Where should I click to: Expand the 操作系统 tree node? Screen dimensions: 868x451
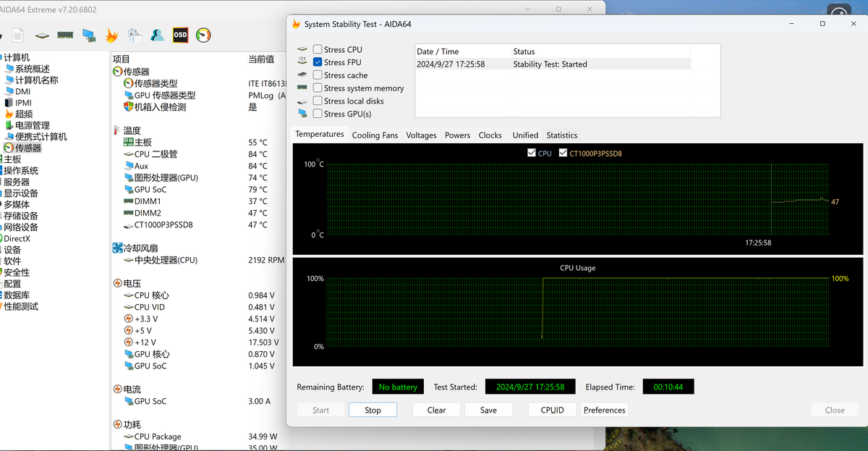click(x=21, y=171)
